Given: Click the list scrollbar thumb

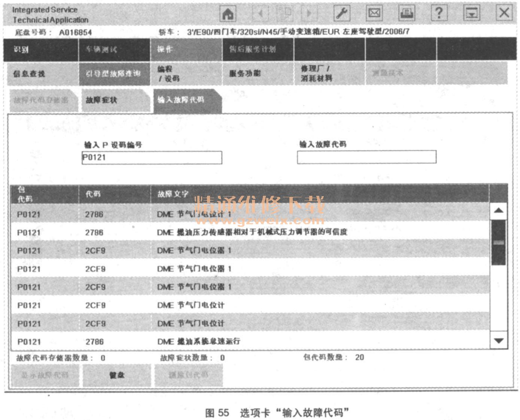Looking at the screenshot, I should (499, 243).
